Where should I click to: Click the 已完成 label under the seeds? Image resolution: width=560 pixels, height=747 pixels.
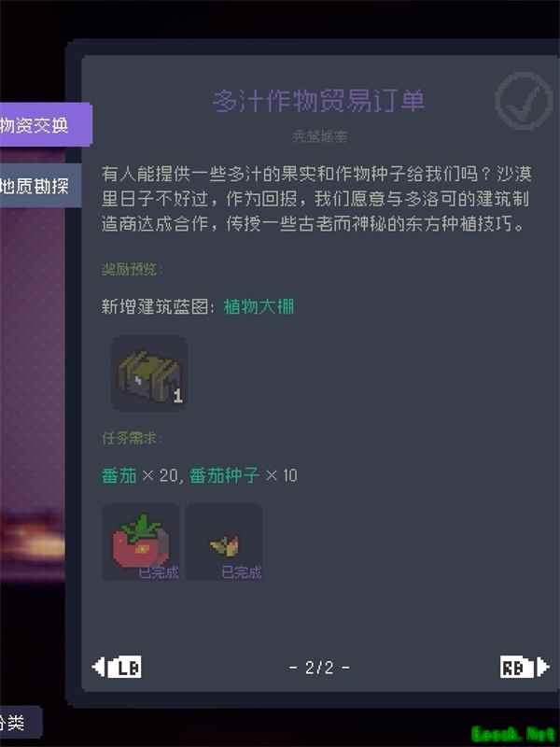(x=242, y=572)
